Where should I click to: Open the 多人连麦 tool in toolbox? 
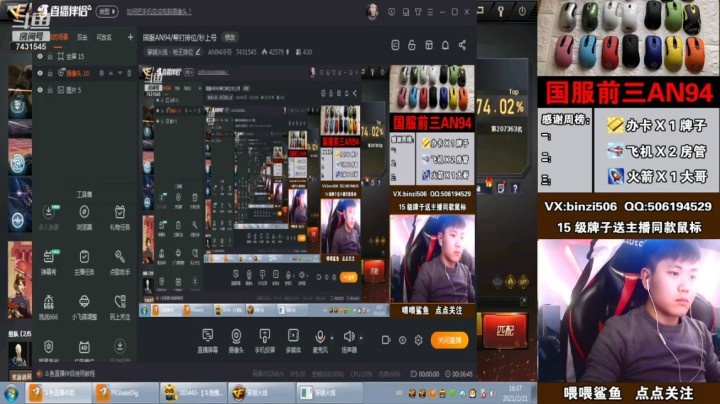pyautogui.click(x=48, y=217)
